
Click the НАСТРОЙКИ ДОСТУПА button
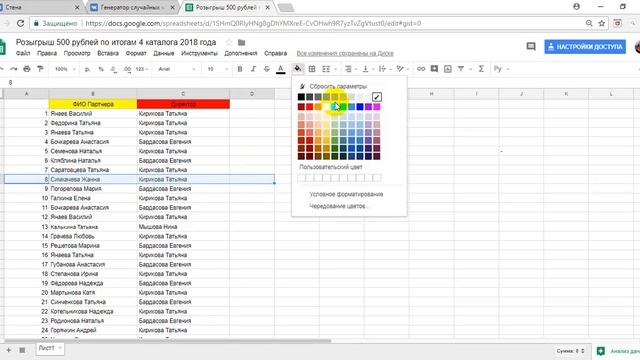(x=585, y=47)
